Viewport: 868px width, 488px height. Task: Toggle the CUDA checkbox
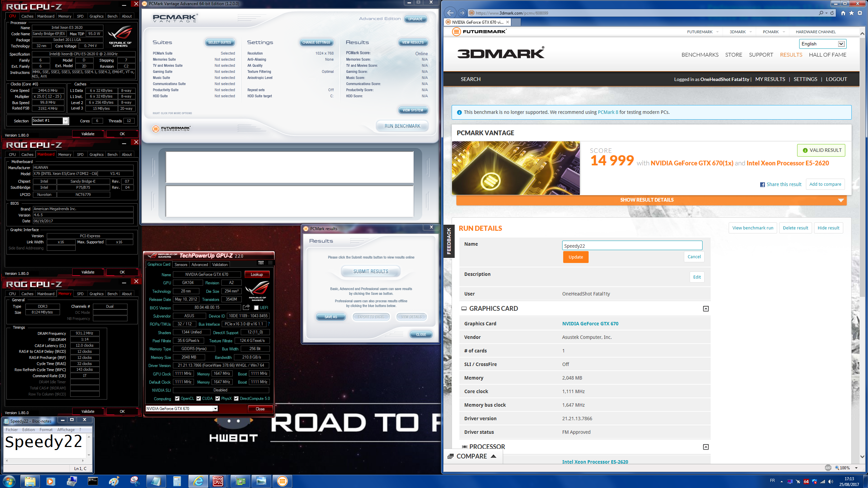tap(199, 399)
